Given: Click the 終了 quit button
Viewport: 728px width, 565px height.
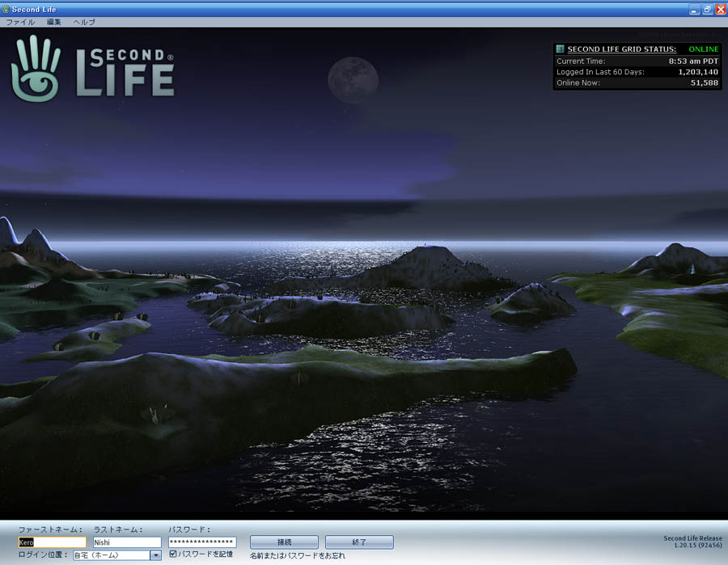Looking at the screenshot, I should [359, 542].
